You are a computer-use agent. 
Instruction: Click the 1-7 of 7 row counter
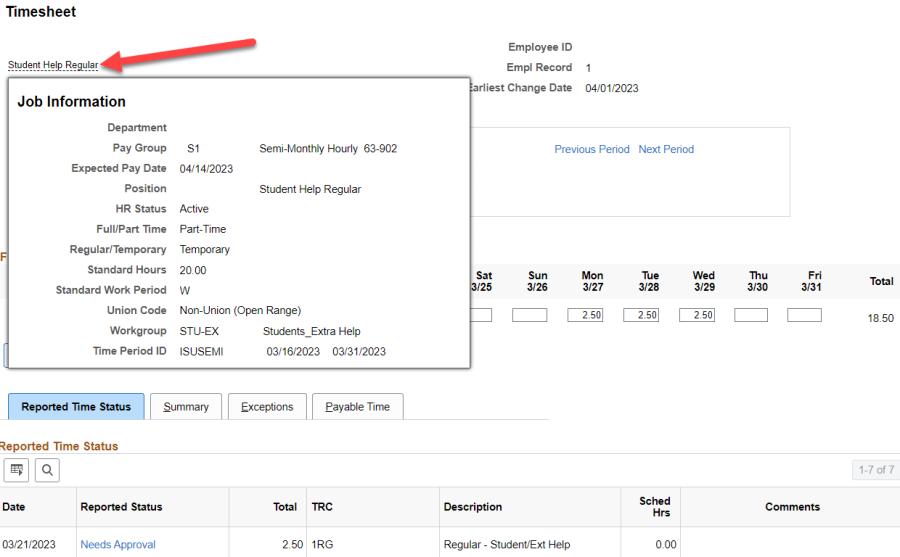pyautogui.click(x=876, y=470)
